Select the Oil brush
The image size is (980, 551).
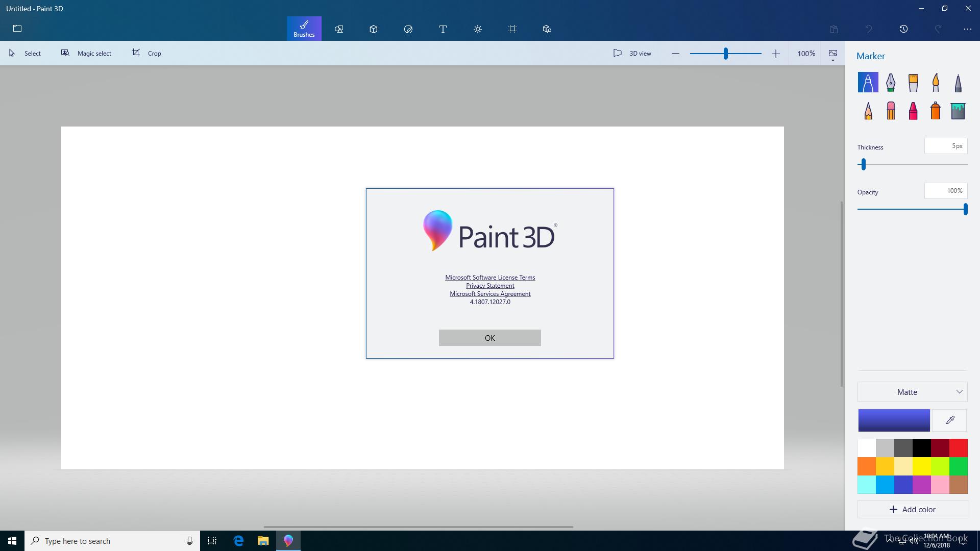(x=913, y=82)
